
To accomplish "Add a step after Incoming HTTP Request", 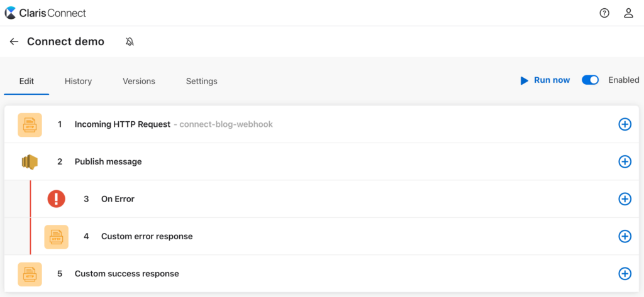I will coord(625,124).
